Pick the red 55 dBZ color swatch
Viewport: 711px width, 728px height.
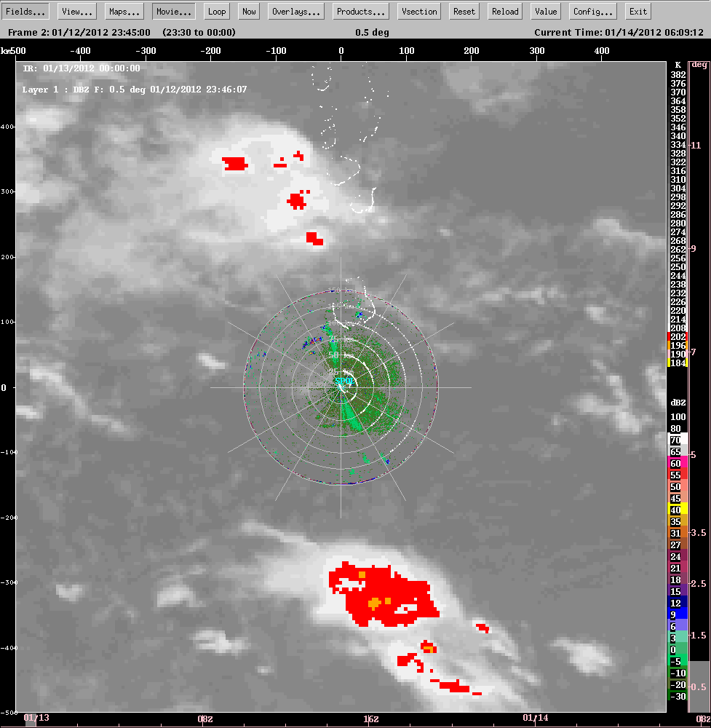tap(678, 475)
